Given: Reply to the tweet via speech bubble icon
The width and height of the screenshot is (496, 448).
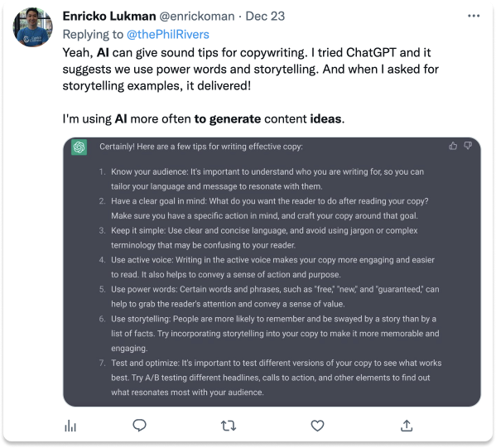Looking at the screenshot, I should point(139,426).
